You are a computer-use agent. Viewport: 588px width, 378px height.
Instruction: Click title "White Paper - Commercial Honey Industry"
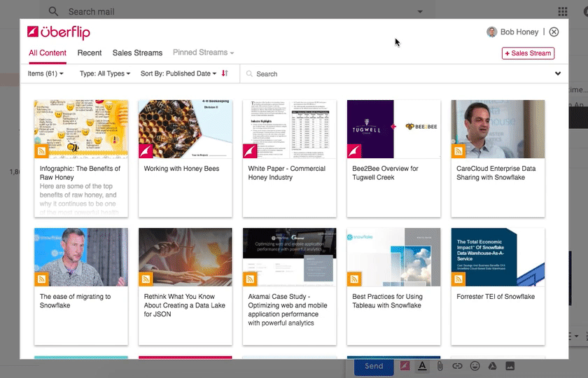pyautogui.click(x=287, y=173)
